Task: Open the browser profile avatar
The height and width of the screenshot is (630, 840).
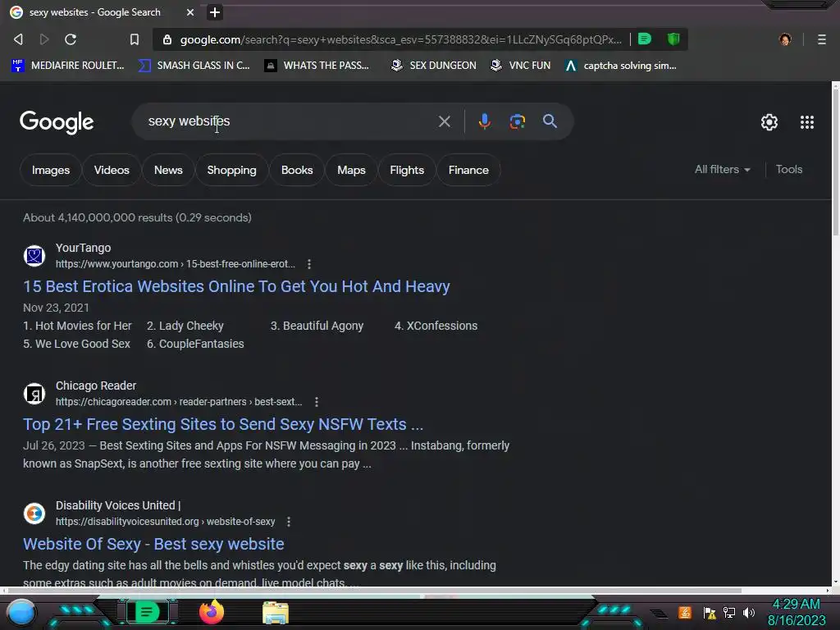Action: click(x=785, y=39)
